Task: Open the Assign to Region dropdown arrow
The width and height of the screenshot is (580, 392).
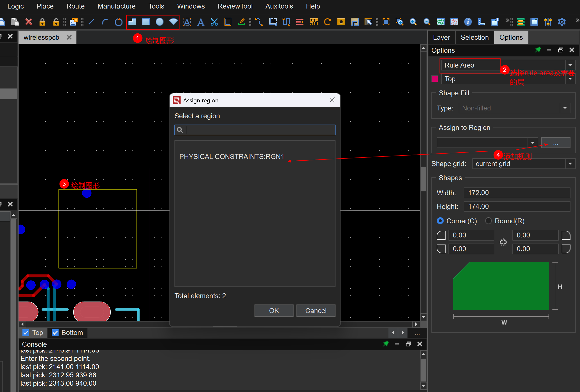Action: (x=533, y=143)
